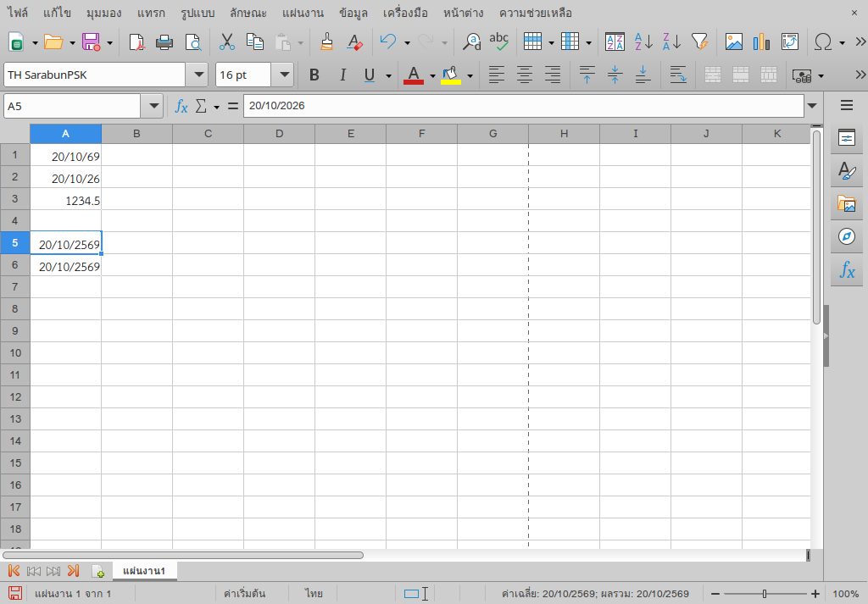Toggle Wrap Text button

point(678,75)
